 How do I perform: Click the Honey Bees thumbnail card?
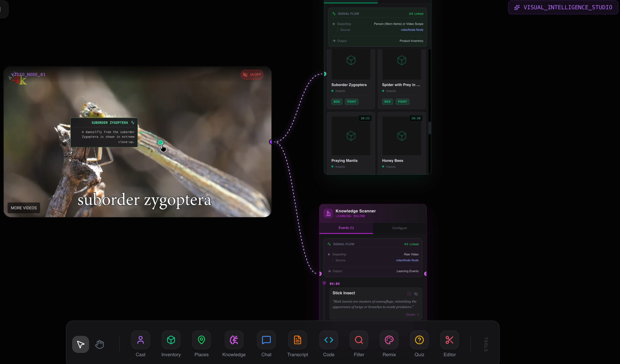pyautogui.click(x=401, y=136)
